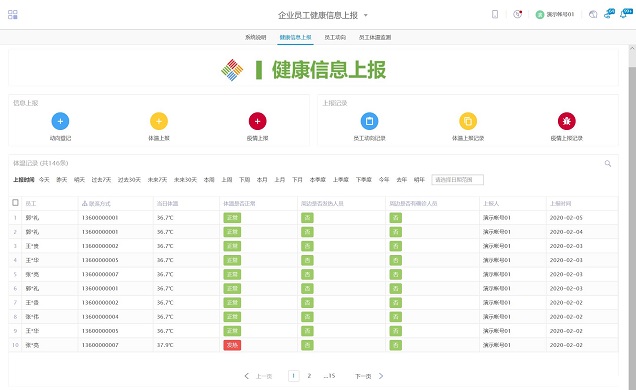
Task: Open the red 疫情上报记录 bug icon
Action: (567, 121)
